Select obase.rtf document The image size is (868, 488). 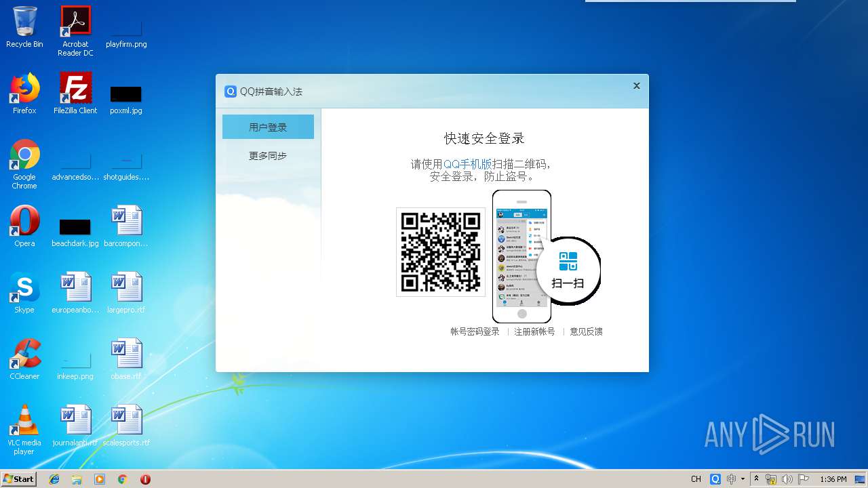coord(126,359)
